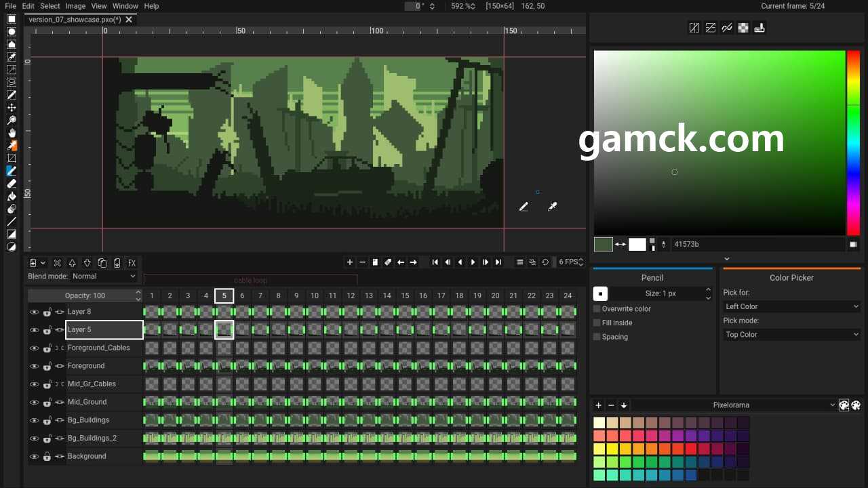Jump to last frame
This screenshot has height=488, width=868.
tap(498, 262)
